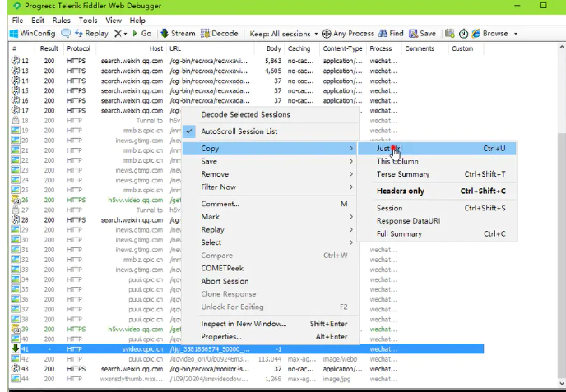566x392 pixels.
Task: Choose Abort Session
Action: click(271, 281)
